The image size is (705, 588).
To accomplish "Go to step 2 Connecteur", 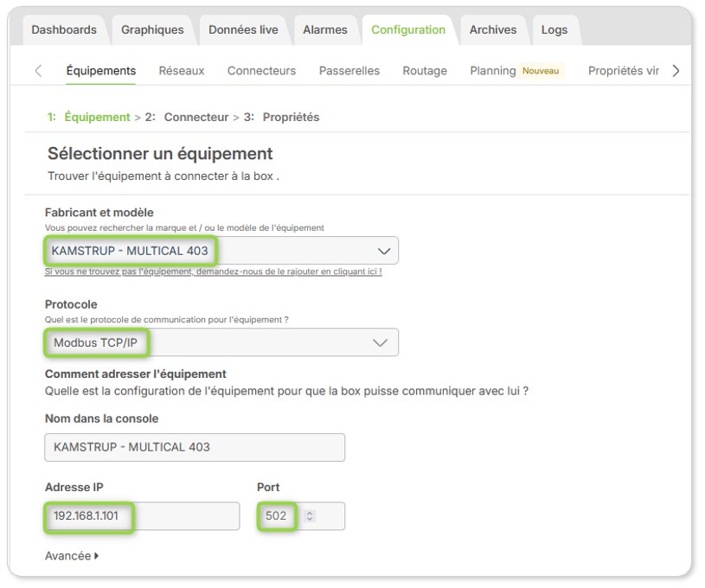I will [x=187, y=117].
